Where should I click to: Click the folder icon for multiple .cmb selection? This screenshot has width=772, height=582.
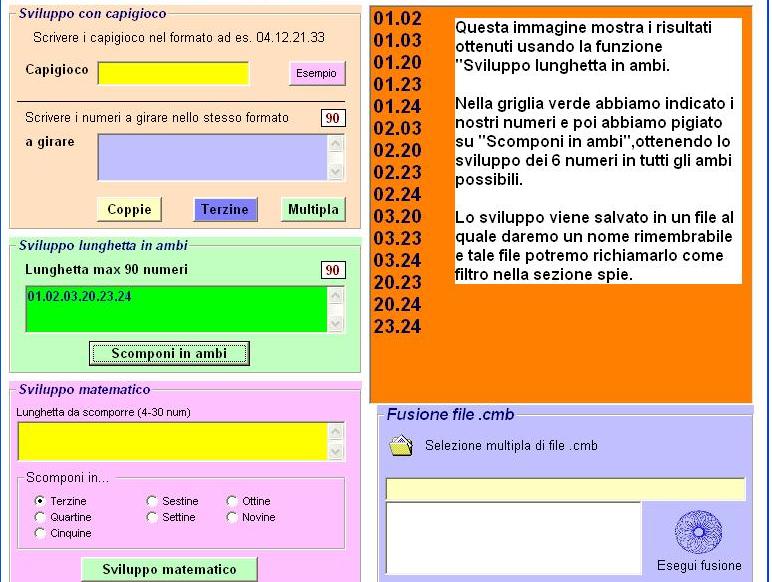coord(401,446)
